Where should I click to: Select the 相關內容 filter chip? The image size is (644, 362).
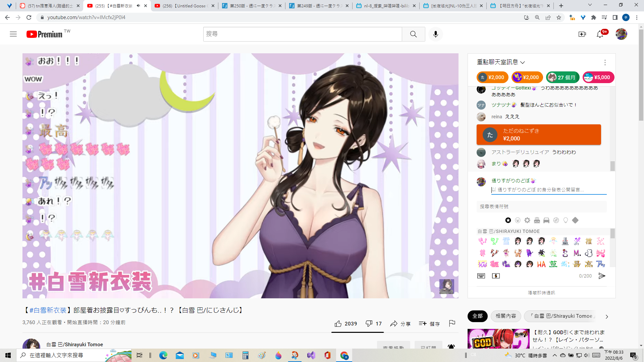[x=506, y=316]
